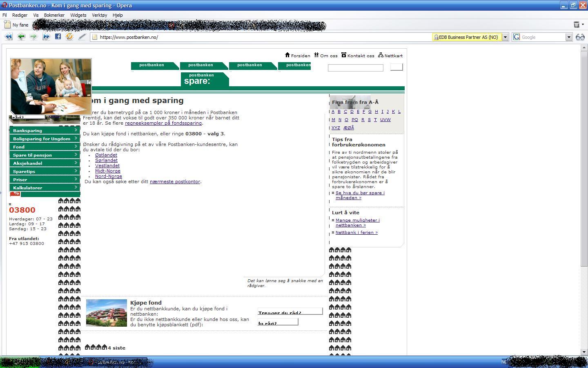Open the Hjelp menu

pyautogui.click(x=118, y=15)
